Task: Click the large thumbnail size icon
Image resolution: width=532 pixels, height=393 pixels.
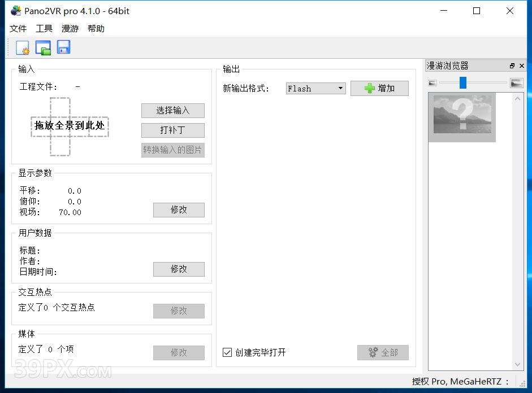Action: pyautogui.click(x=516, y=83)
